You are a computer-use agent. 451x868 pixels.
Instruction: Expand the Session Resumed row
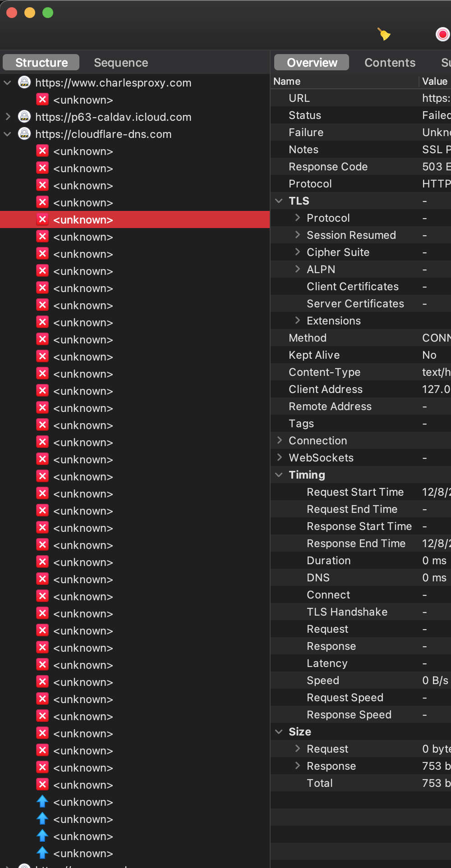[x=298, y=235]
